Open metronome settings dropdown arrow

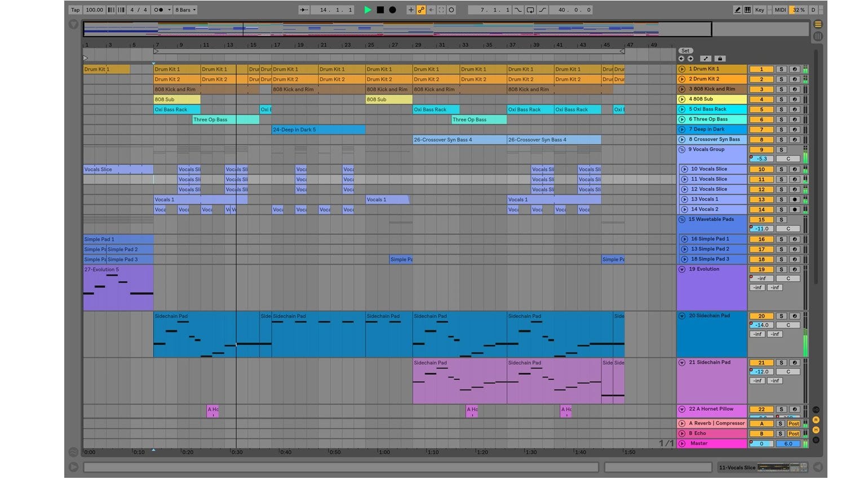[x=169, y=10]
